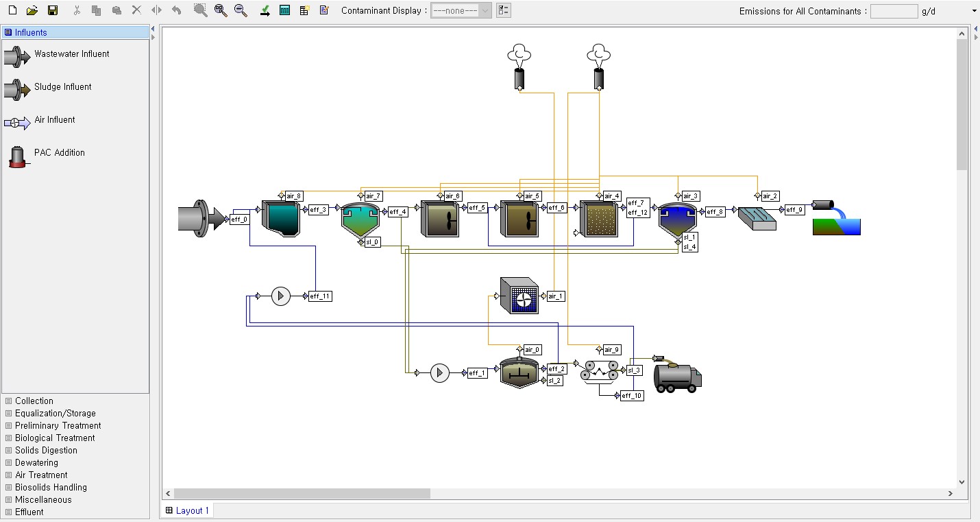980x522 pixels.
Task: Expand the Biological Treatment category
Action: pyautogui.click(x=55, y=438)
